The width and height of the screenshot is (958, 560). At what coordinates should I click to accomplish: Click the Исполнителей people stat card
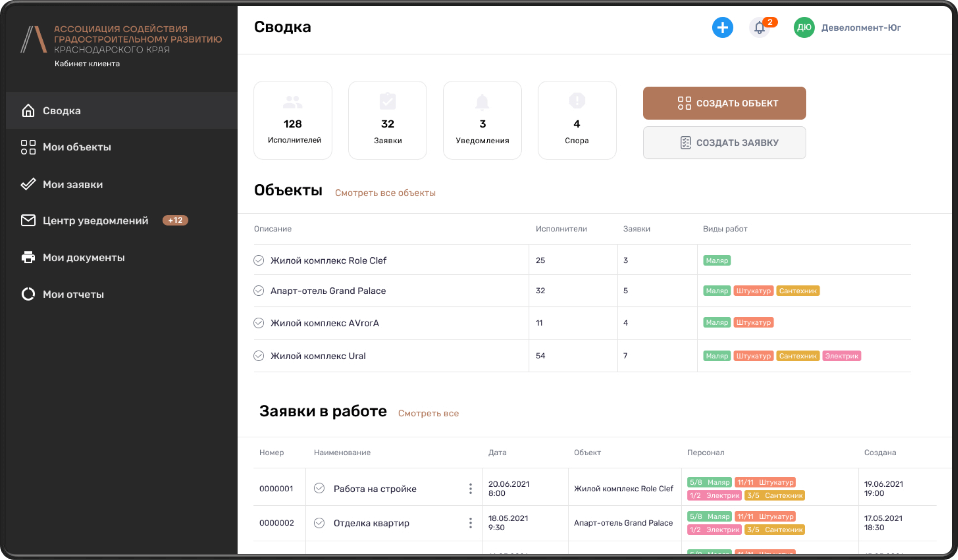(x=293, y=120)
